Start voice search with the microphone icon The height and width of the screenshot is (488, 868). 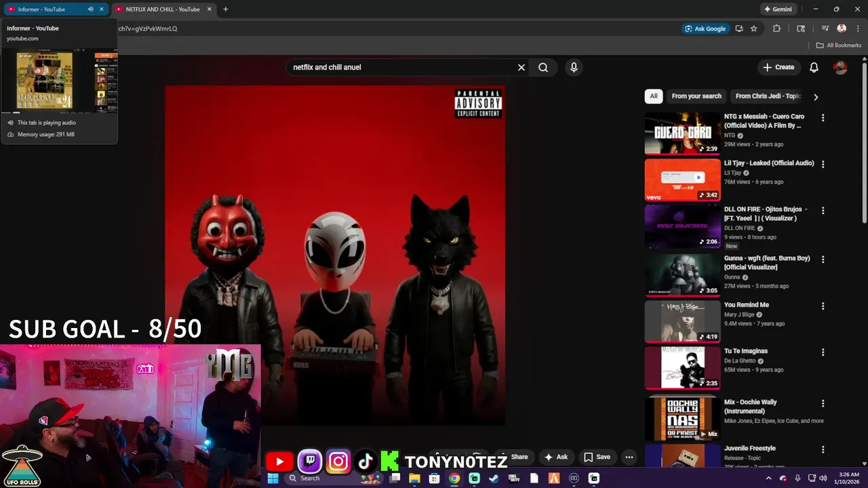(574, 67)
